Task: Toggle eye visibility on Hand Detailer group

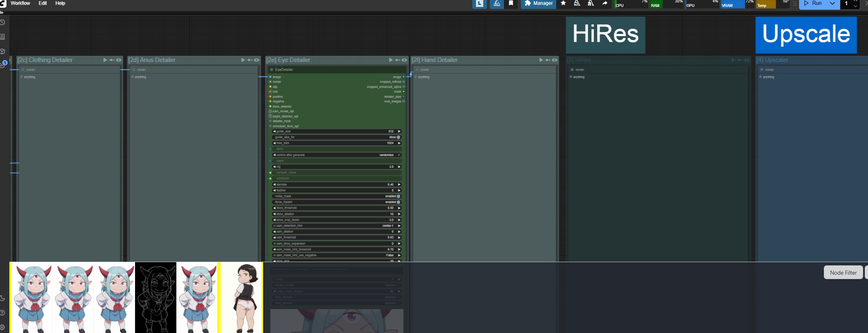Action: pyautogui.click(x=555, y=60)
